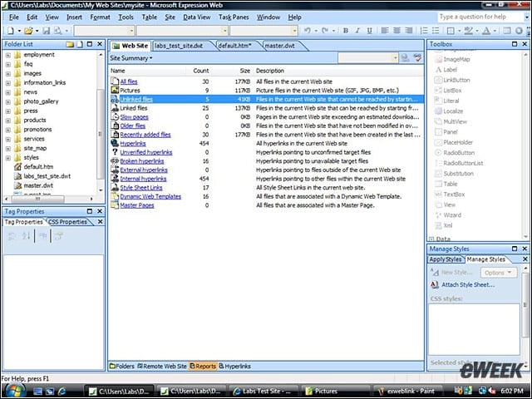This screenshot has width=532, height=399.
Task: Open the Broken hyperlinks report
Action: [x=142, y=161]
